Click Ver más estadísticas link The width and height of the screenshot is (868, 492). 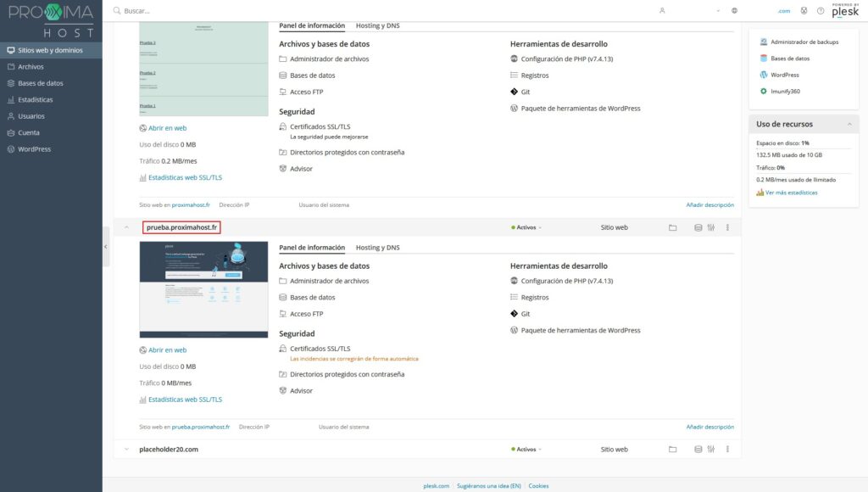(787, 193)
